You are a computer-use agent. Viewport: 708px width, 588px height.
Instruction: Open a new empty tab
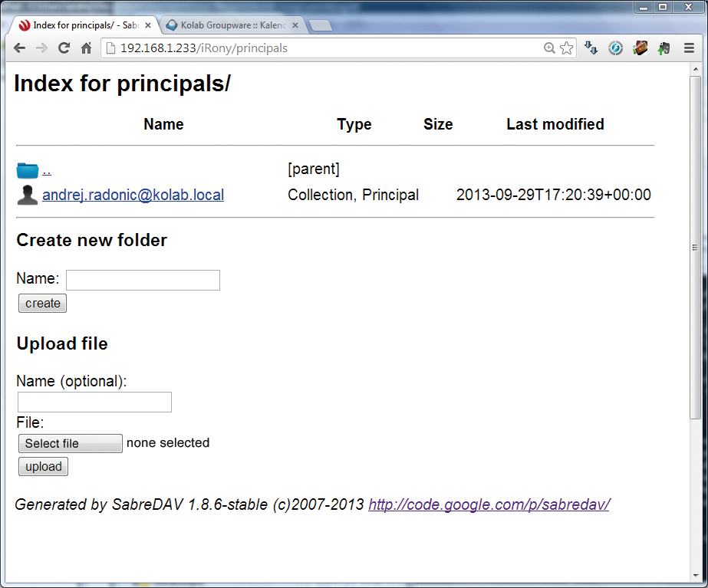click(x=320, y=25)
